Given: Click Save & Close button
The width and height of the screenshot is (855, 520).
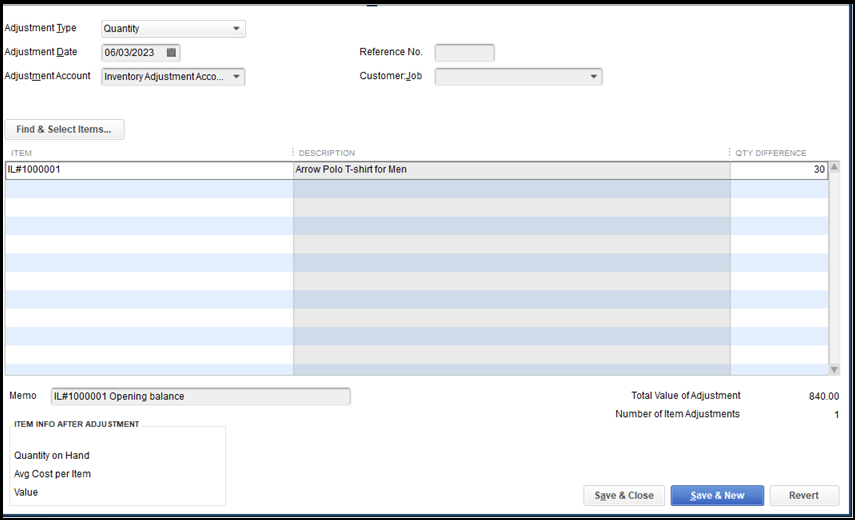Looking at the screenshot, I should click(x=624, y=495).
